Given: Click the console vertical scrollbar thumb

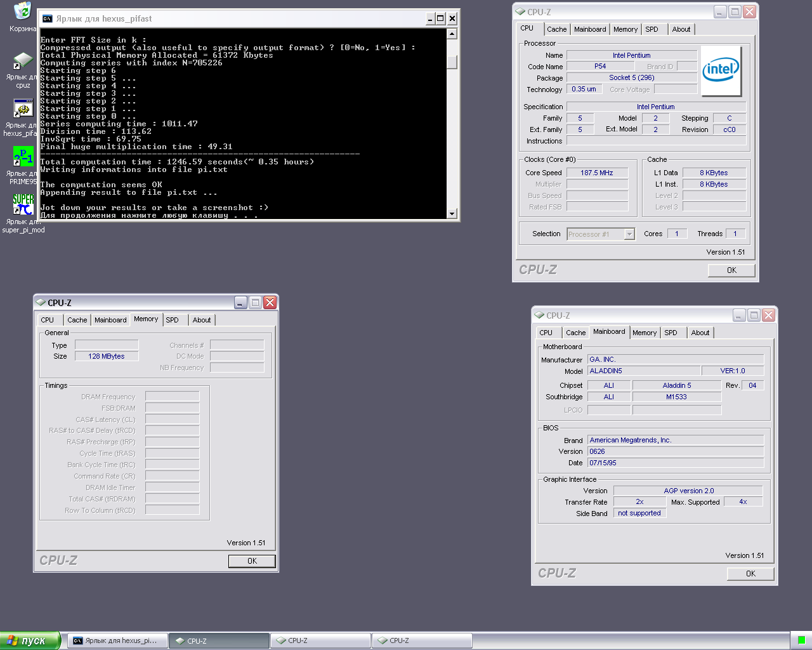Looking at the screenshot, I should coord(452,62).
